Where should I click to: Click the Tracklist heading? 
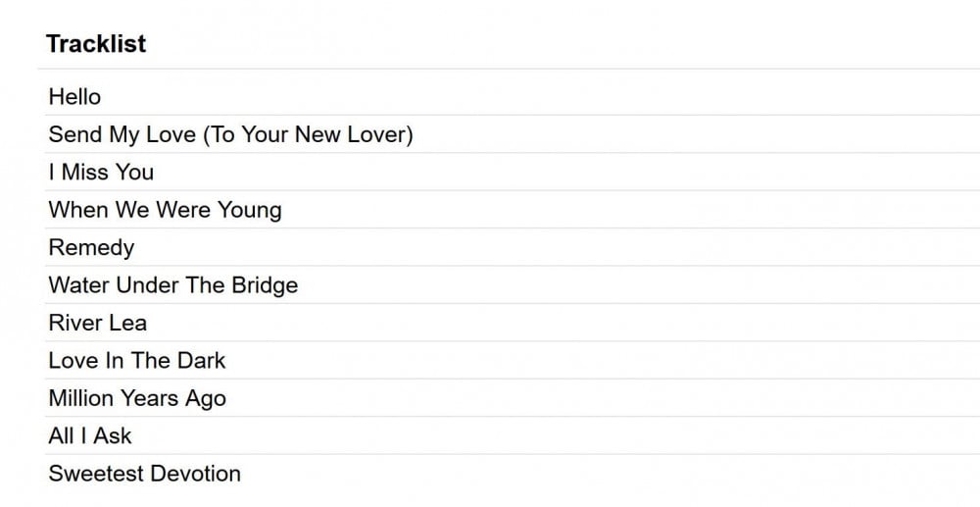point(96,44)
